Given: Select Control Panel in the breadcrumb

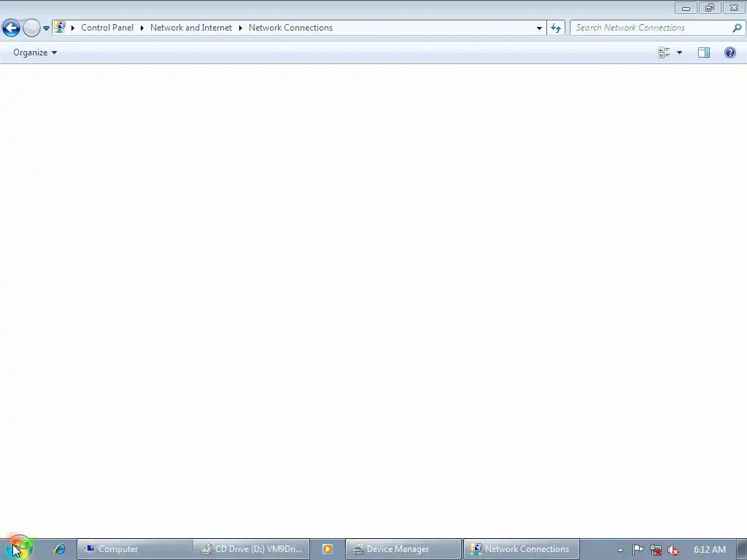Looking at the screenshot, I should 107,28.
